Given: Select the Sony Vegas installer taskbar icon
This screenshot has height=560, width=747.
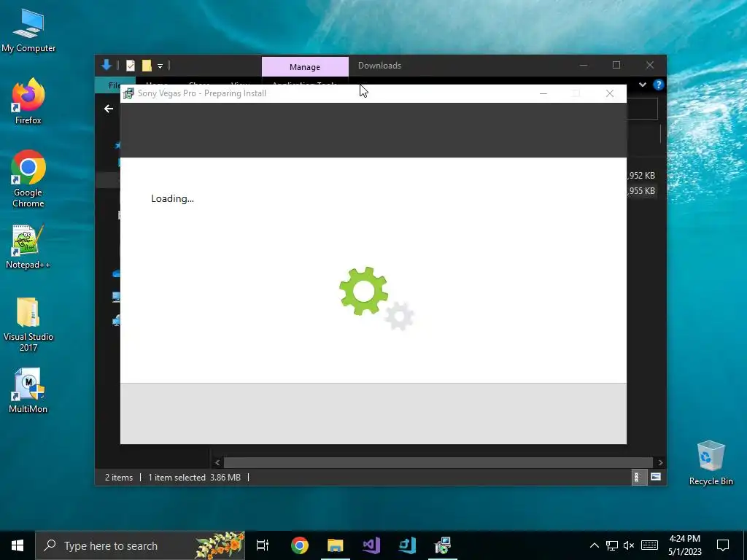Looking at the screenshot, I should 443,545.
